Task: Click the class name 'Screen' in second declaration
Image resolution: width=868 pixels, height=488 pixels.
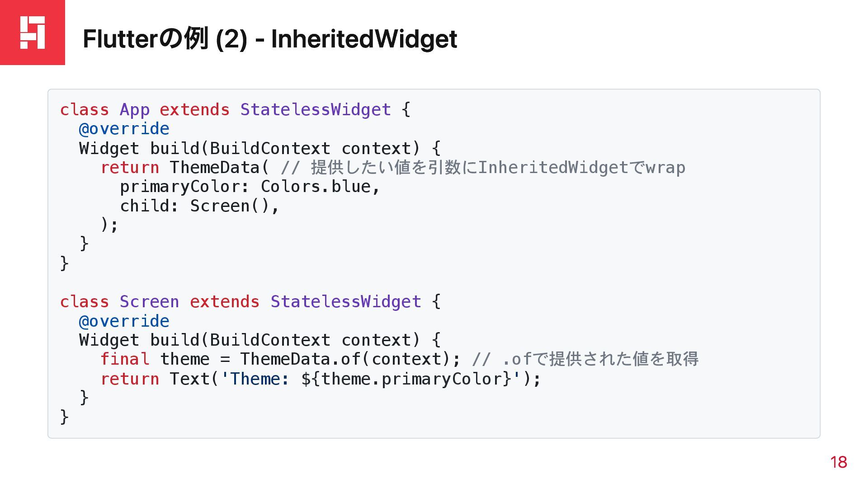Action: [x=149, y=301]
